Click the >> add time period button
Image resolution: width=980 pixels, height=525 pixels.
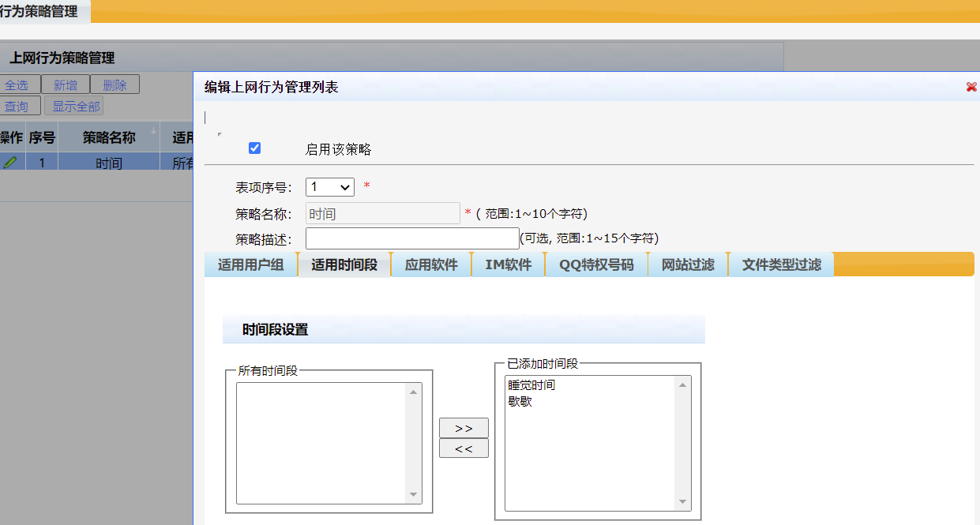(464, 428)
